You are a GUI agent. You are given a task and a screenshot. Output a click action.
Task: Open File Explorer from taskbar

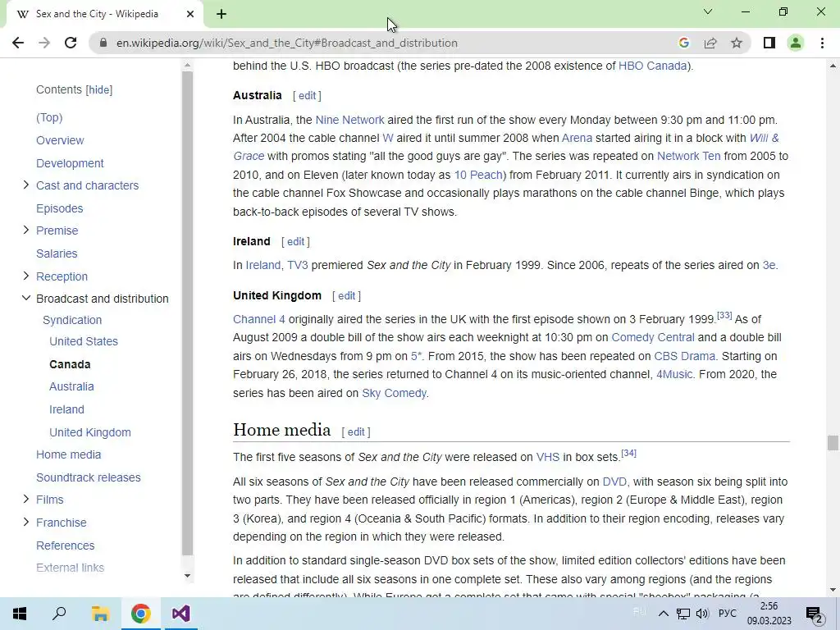coord(100,614)
